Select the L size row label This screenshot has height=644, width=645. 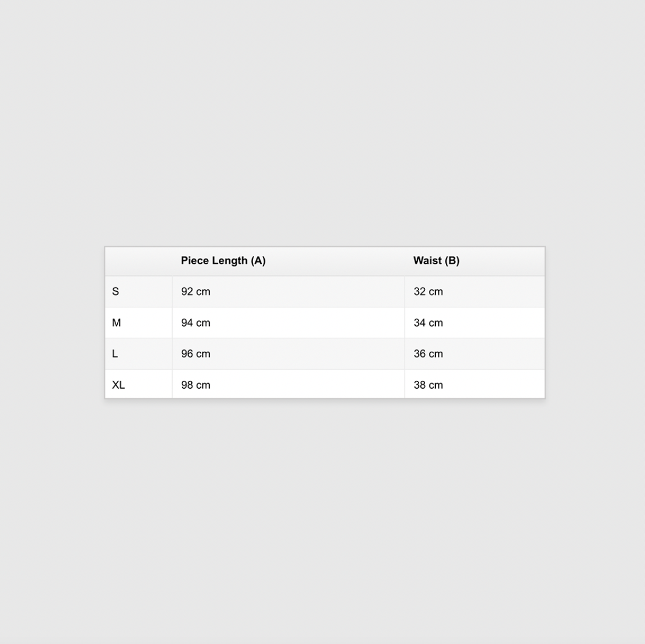pyautogui.click(x=115, y=354)
